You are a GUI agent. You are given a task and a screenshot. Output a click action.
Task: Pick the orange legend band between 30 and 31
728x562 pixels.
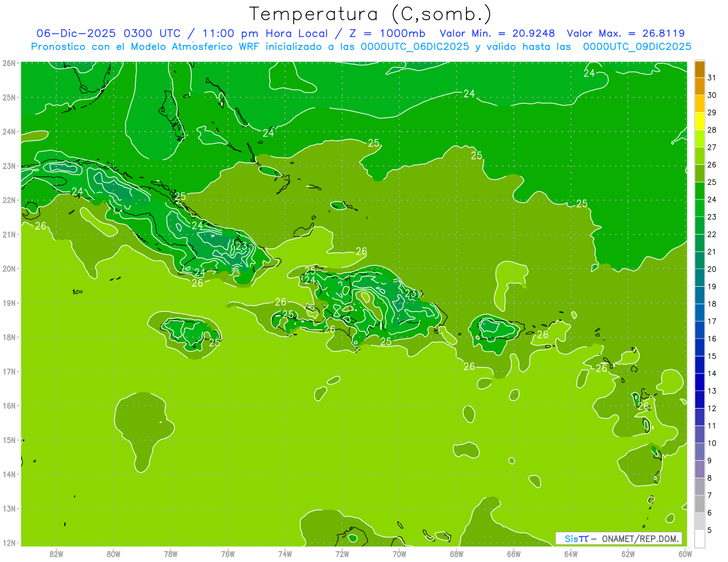tap(699, 86)
